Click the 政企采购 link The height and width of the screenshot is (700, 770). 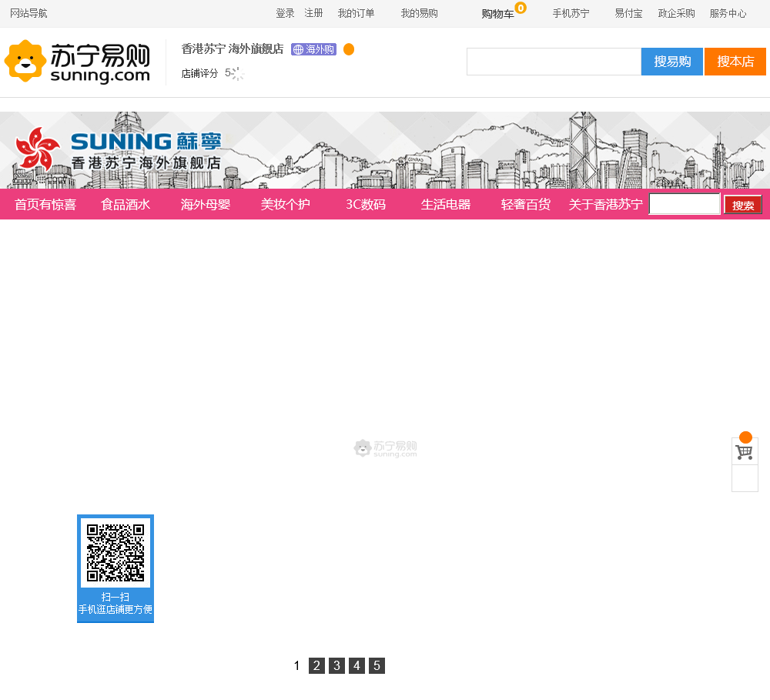tap(676, 13)
